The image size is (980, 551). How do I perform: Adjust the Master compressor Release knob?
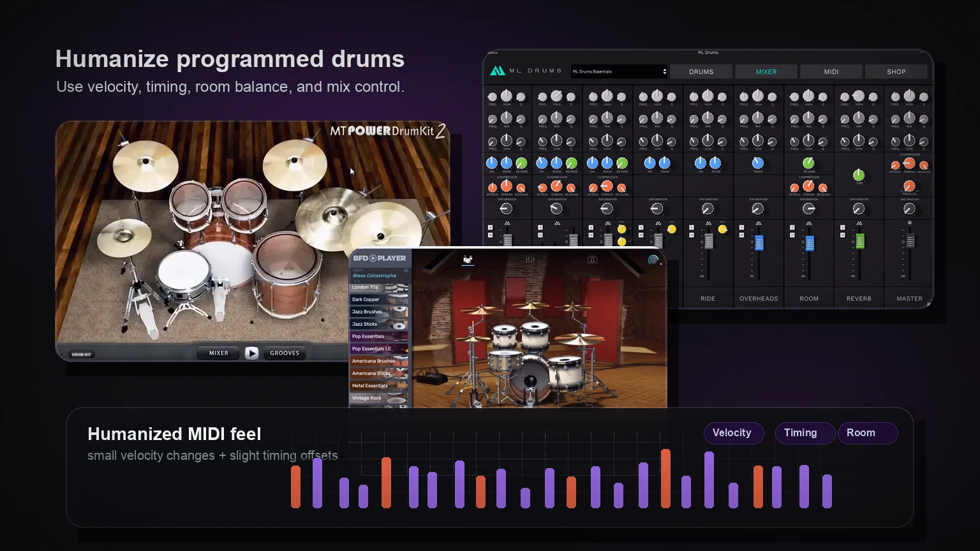tap(923, 165)
